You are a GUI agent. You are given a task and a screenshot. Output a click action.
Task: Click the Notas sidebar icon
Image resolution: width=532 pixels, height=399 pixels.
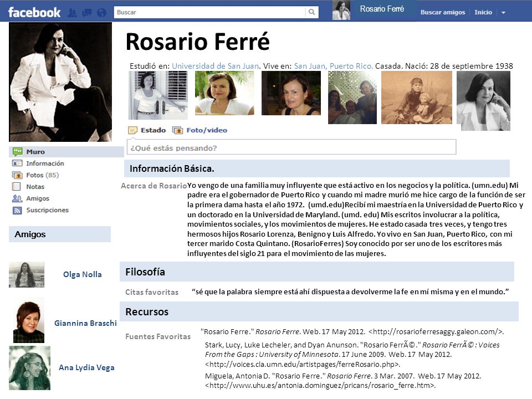pyautogui.click(x=16, y=187)
